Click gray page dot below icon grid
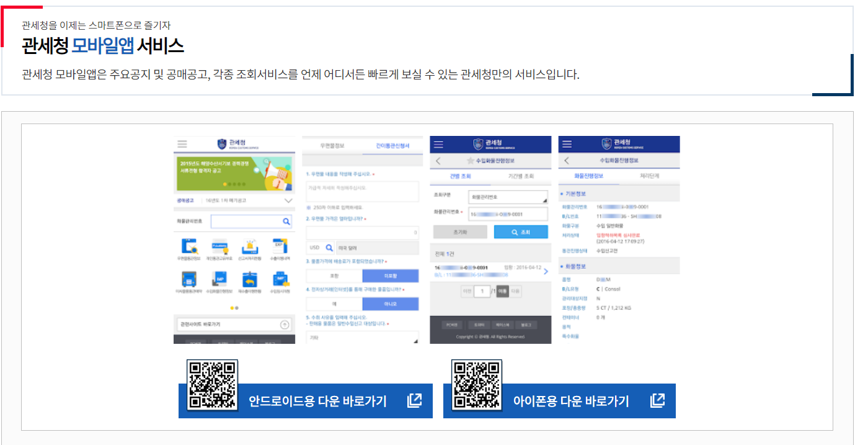Viewport: 868px width, 445px height. 237,308
